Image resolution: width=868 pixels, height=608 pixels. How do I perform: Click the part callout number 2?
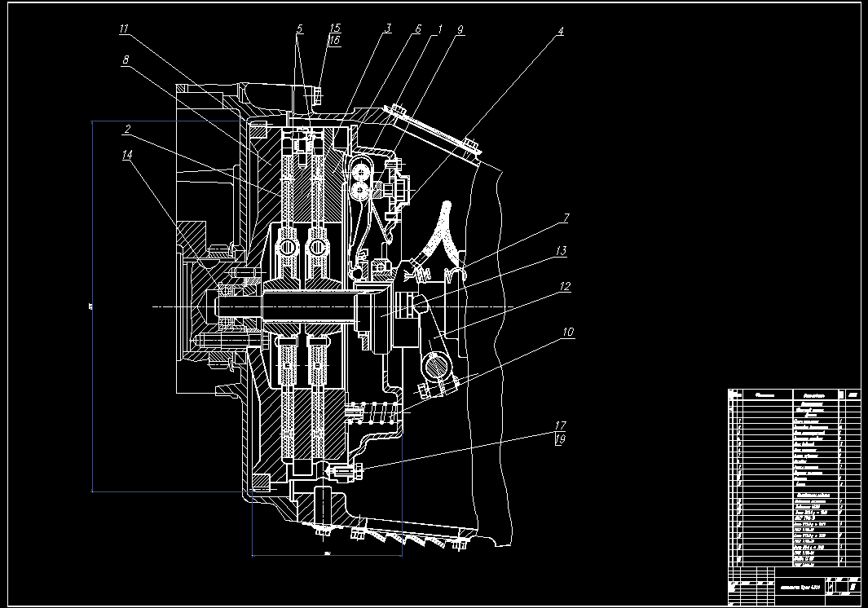tap(127, 129)
